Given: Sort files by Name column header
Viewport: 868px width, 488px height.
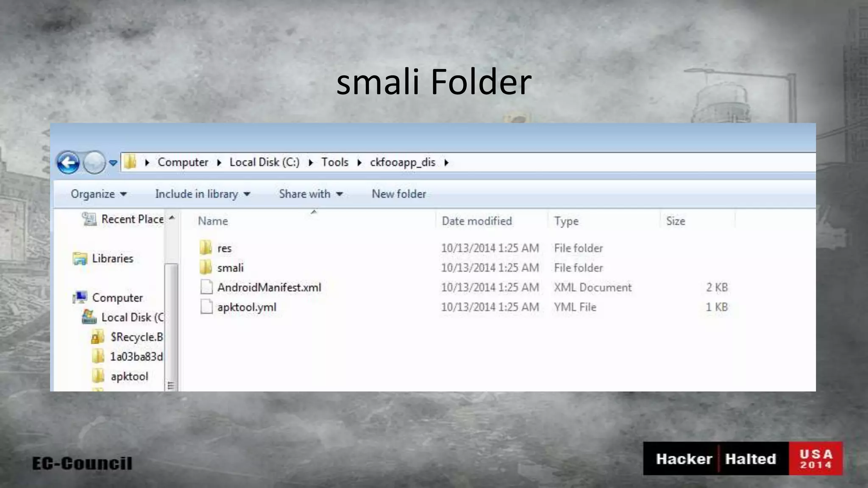Looking at the screenshot, I should pos(213,221).
